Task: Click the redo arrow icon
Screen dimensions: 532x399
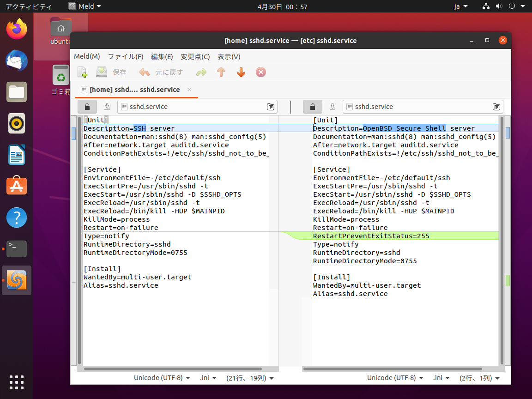Action: pyautogui.click(x=201, y=72)
